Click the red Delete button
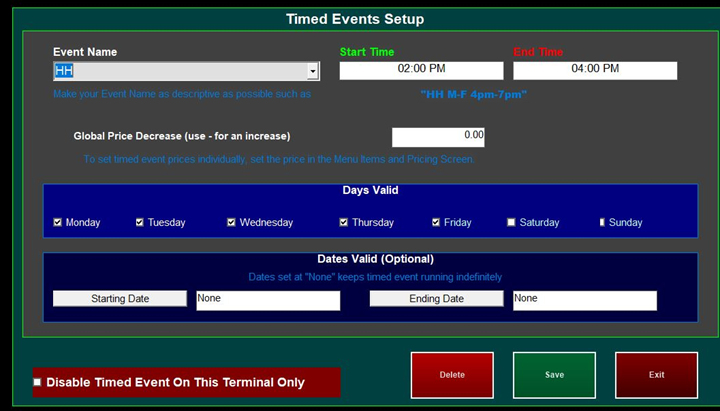720x411 pixels. (x=452, y=375)
